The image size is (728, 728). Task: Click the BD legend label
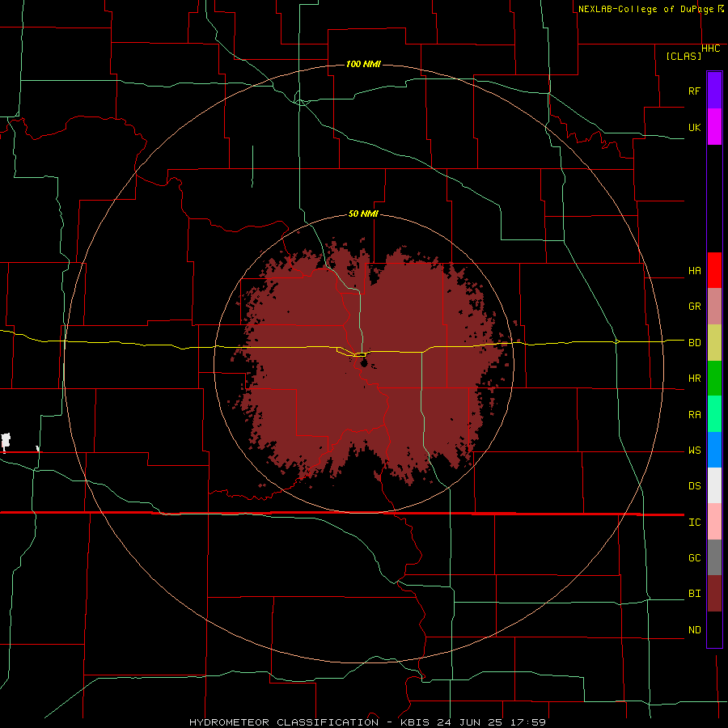coord(694,343)
